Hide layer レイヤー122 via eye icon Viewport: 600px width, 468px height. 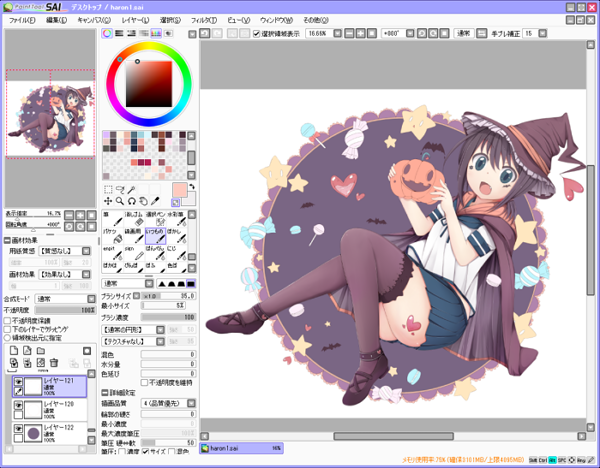pos(18,428)
